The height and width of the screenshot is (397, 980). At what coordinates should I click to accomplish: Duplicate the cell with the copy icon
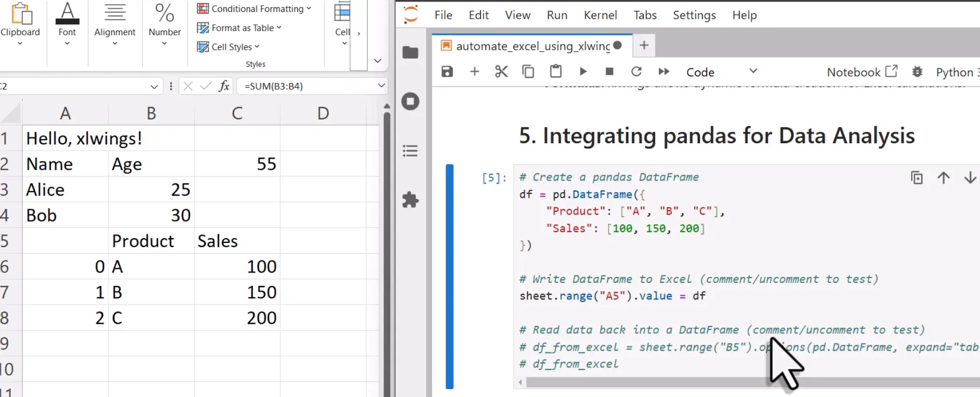click(x=917, y=178)
